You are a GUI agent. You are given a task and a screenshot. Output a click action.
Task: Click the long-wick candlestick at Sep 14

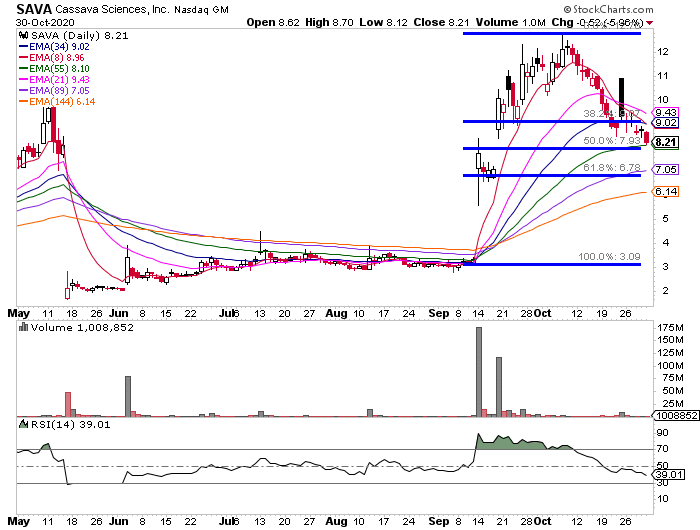[479, 172]
